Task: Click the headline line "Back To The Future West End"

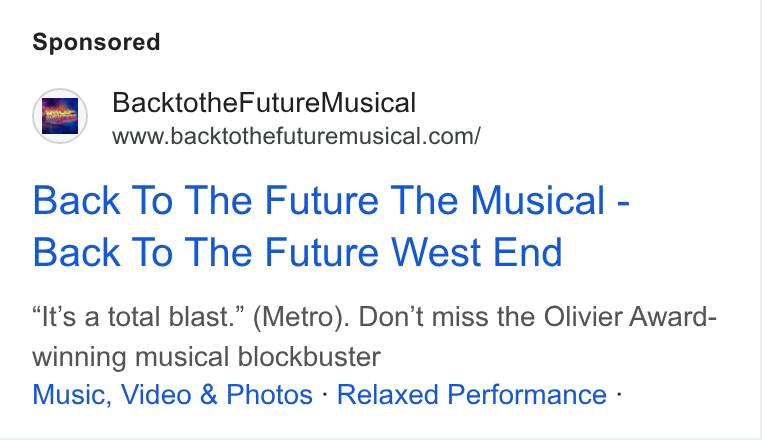Action: coord(297,252)
